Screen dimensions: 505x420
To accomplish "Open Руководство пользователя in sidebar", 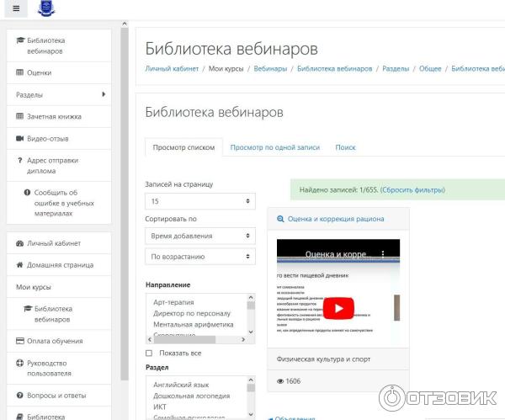I will click(x=59, y=368).
